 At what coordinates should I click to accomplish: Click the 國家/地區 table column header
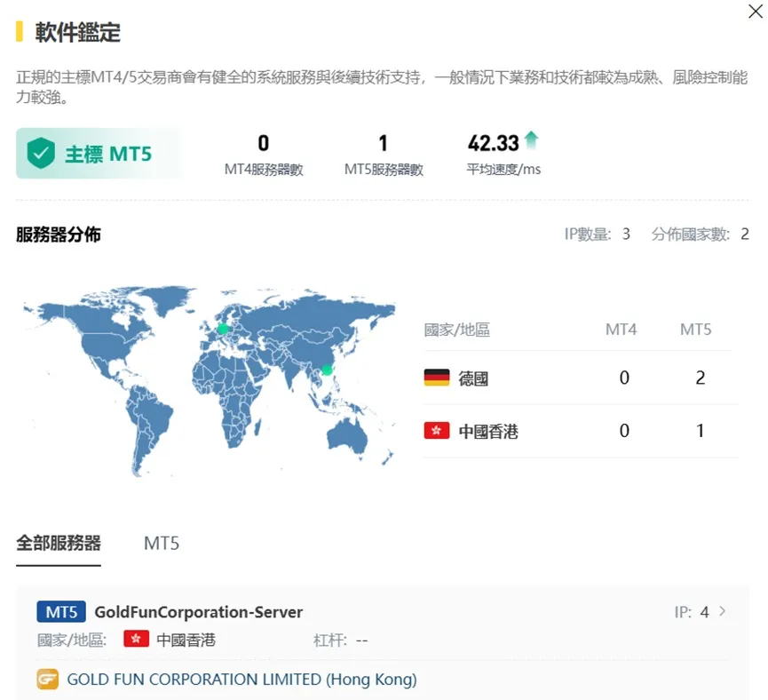456,330
